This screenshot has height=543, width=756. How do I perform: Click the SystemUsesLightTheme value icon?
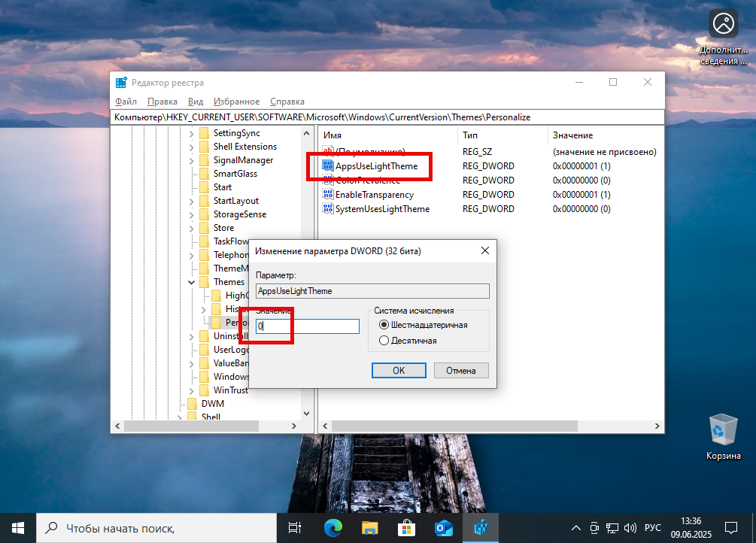[327, 209]
